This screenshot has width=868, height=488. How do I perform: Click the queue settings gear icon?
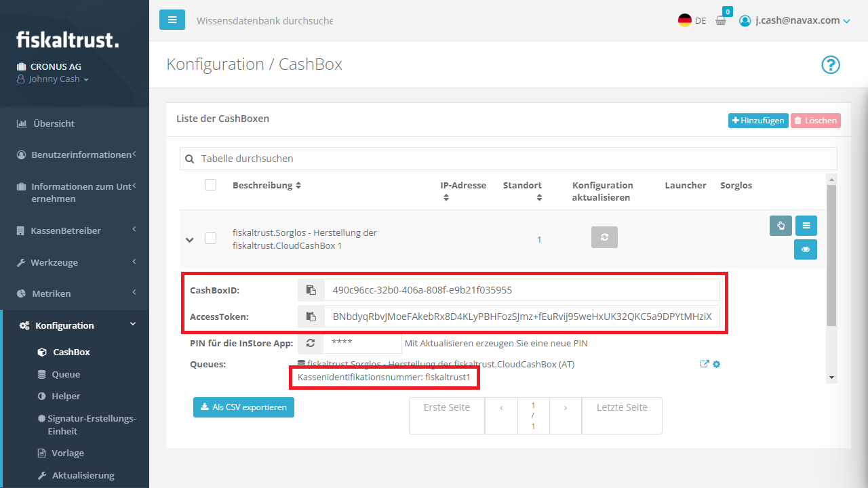pos(717,364)
